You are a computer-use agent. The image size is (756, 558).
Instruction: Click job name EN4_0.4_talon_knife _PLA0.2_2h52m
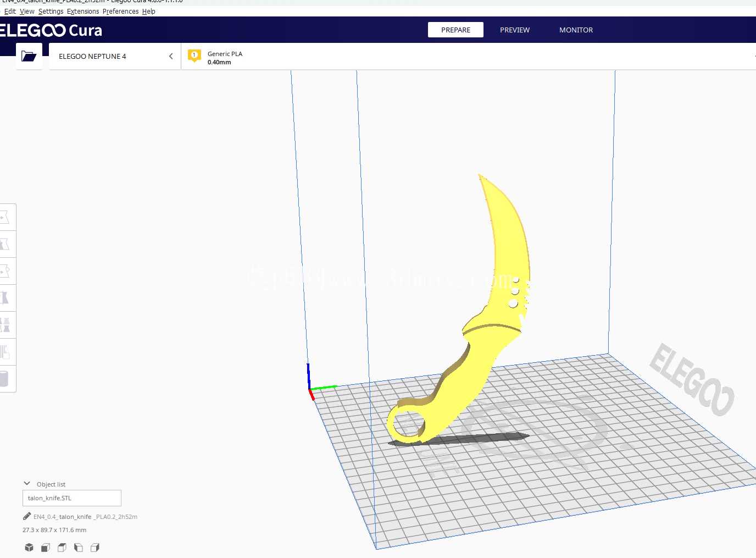[x=85, y=517]
